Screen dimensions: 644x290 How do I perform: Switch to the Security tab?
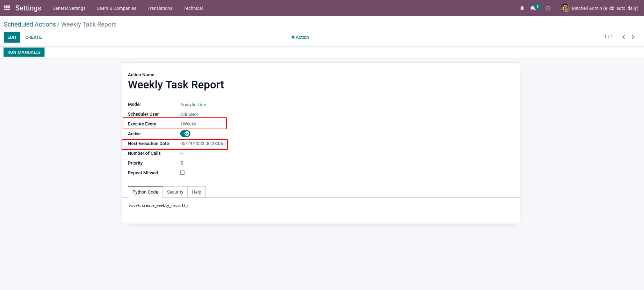click(x=175, y=192)
